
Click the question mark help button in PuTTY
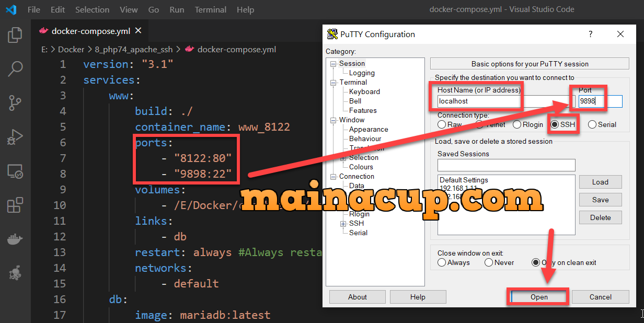point(591,34)
